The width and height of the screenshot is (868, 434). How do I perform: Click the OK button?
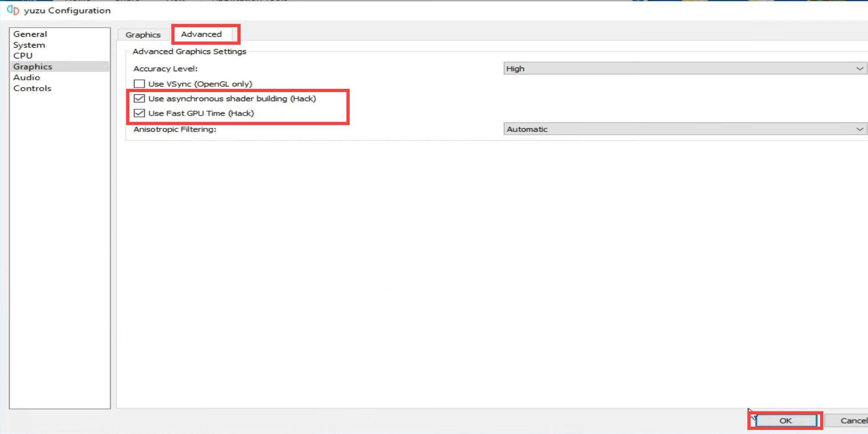click(786, 420)
